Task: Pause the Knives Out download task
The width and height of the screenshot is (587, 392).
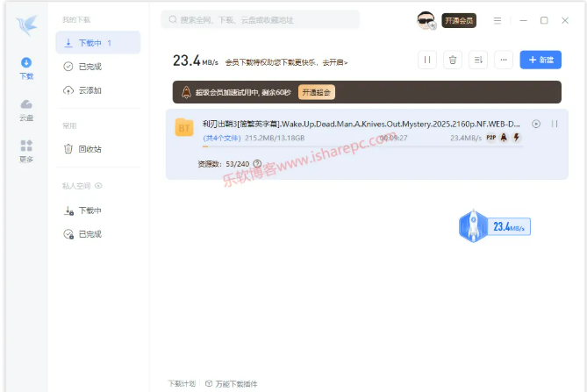Action: [555, 125]
